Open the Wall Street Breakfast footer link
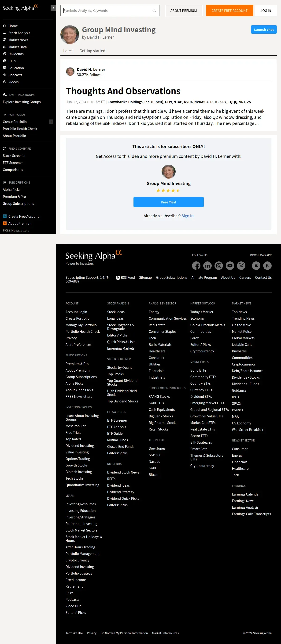 click(x=248, y=430)
